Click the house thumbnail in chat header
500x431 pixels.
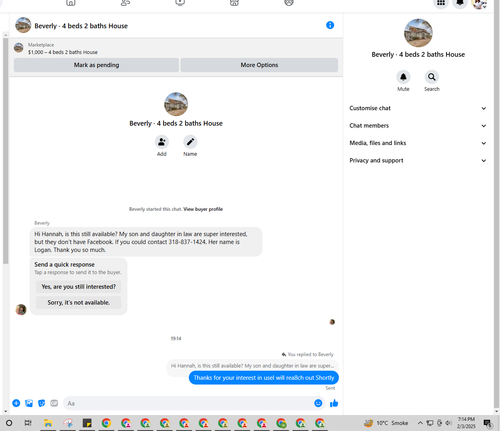point(23,25)
